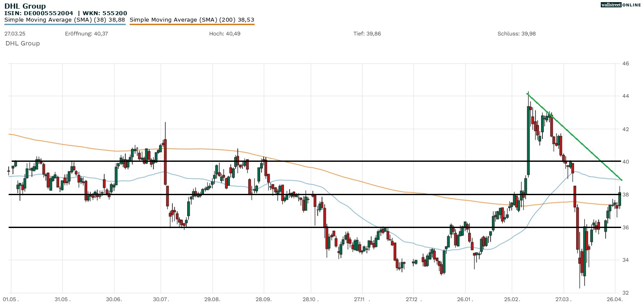This screenshot has height=302, width=644.
Task: Click the 42 price axis label
Action: (x=625, y=129)
